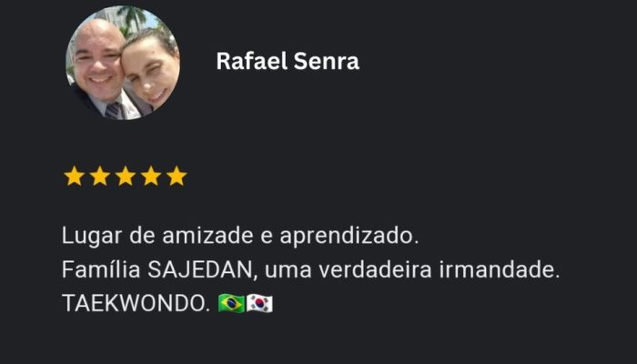Select the fourth rating star
Screen dimensions: 637x364
click(151, 177)
